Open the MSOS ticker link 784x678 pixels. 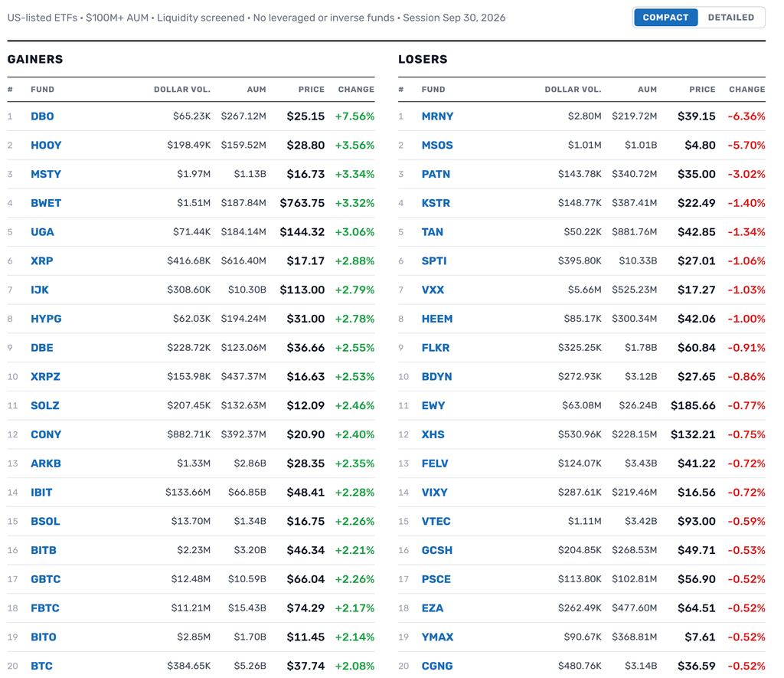[x=437, y=145]
